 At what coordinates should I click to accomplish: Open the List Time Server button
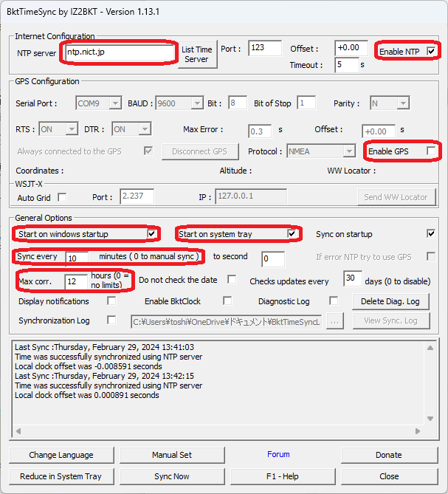197,54
